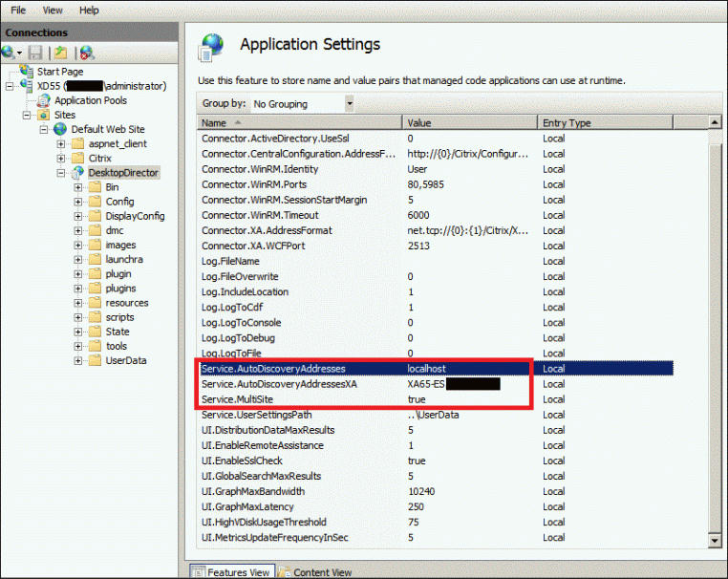Select UI.HighVDiskUsageThreshold setting

[x=436, y=522]
